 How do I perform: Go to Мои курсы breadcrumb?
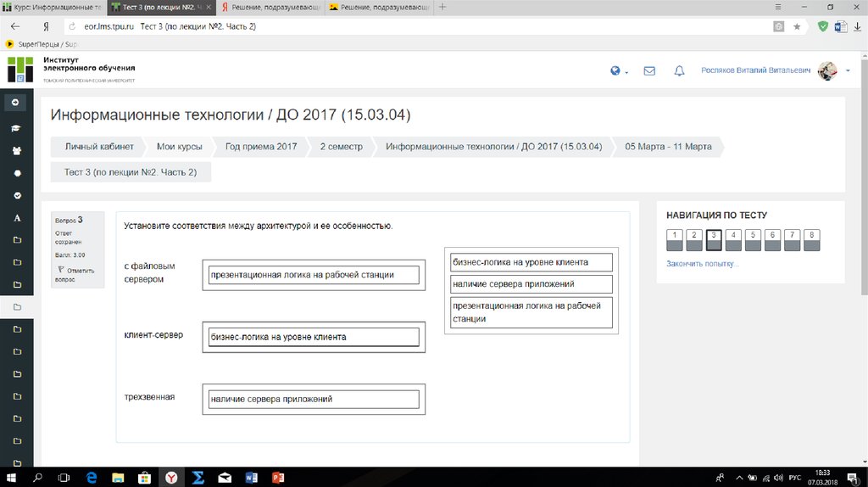pyautogui.click(x=180, y=147)
